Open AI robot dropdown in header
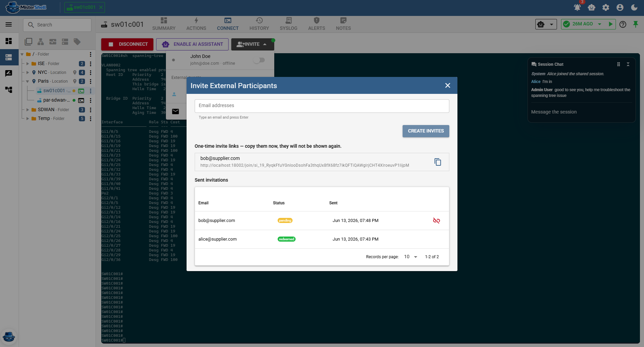Viewport: 644px width, 347px height. pyautogui.click(x=546, y=24)
